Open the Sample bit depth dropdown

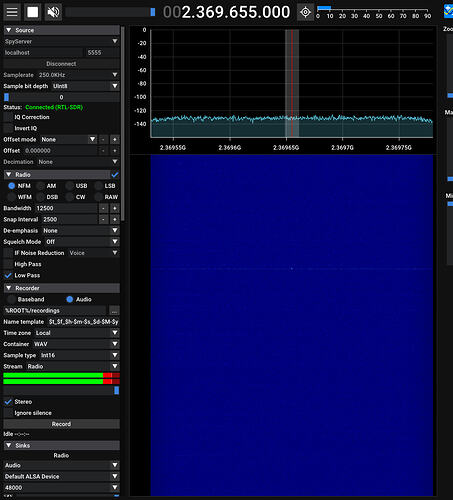[85, 86]
